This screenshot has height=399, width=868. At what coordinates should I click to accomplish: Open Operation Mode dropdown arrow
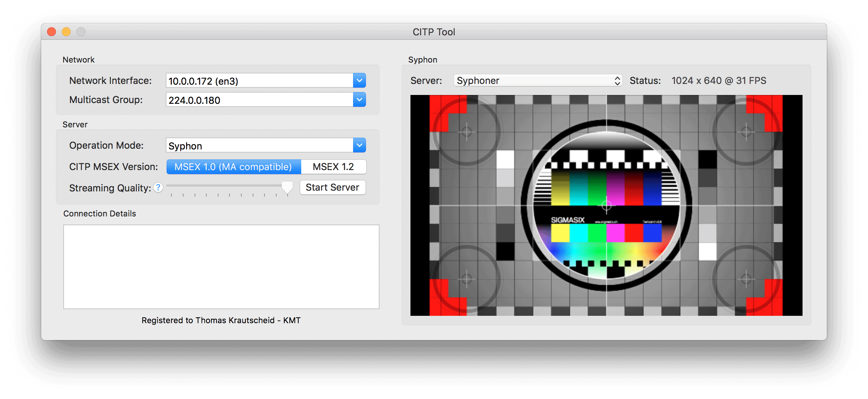359,145
